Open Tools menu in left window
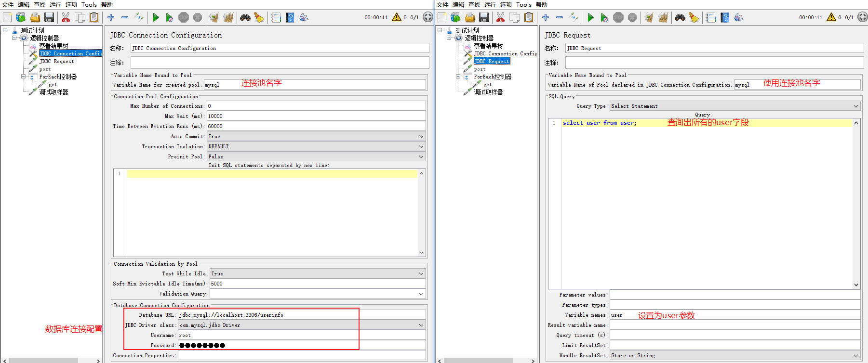Screen dimensions: 868x363 click(x=89, y=4)
